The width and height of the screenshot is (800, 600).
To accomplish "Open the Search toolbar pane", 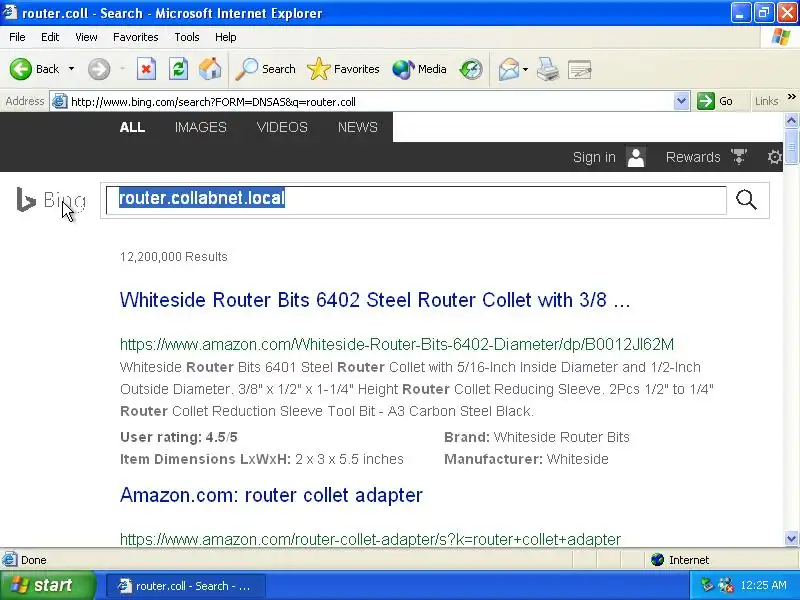I will [265, 69].
